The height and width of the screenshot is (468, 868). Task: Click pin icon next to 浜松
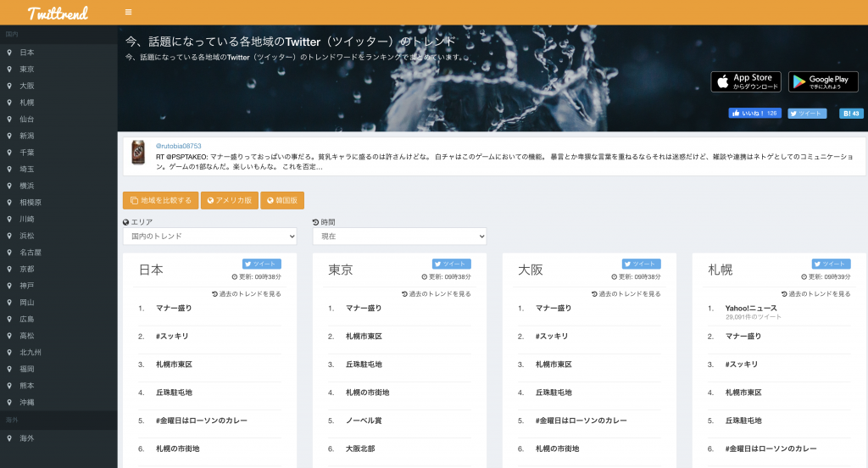coord(9,236)
